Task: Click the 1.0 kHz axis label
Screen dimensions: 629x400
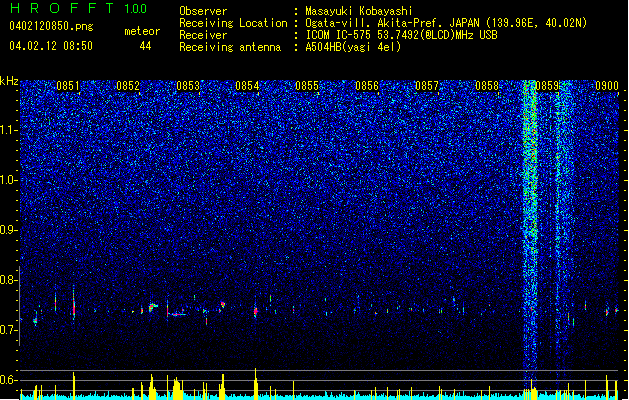Action: 8,181
